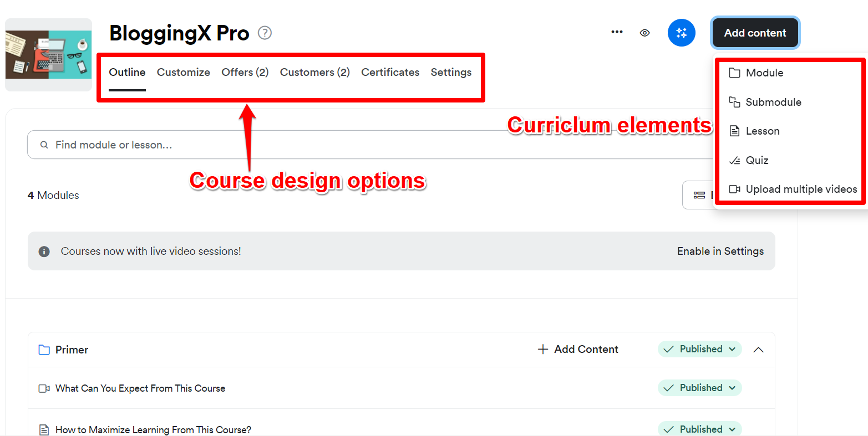868x436 pixels.
Task: Click the list view icon above modules
Action: pos(700,195)
